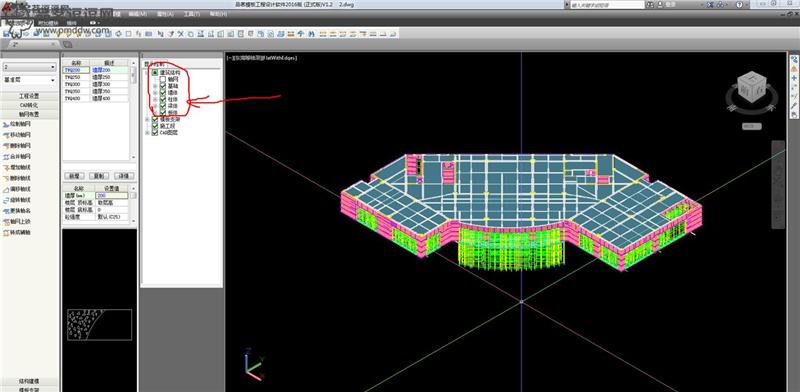800x392 pixels.
Task: Uncheck the 柱体 checkbox in the display tree
Action: [163, 99]
